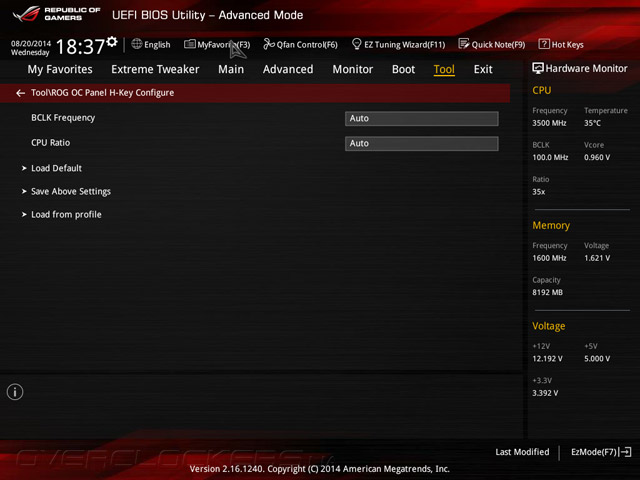This screenshot has width=640, height=480.
Task: Click Last Modified button
Action: point(522,452)
